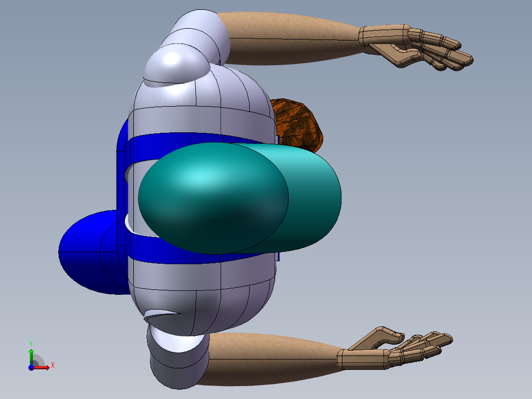Click the red X axis of the orientation triad
Screen dimensions: 532x399
pos(41,367)
